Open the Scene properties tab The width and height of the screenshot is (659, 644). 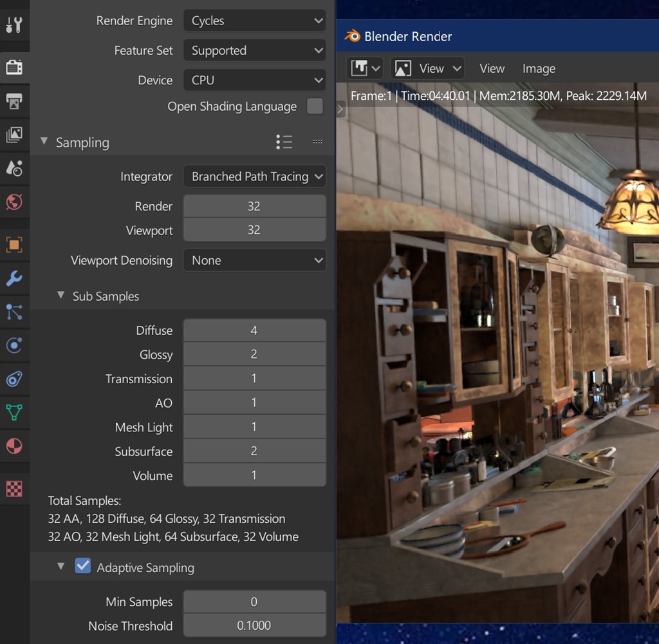point(14,169)
